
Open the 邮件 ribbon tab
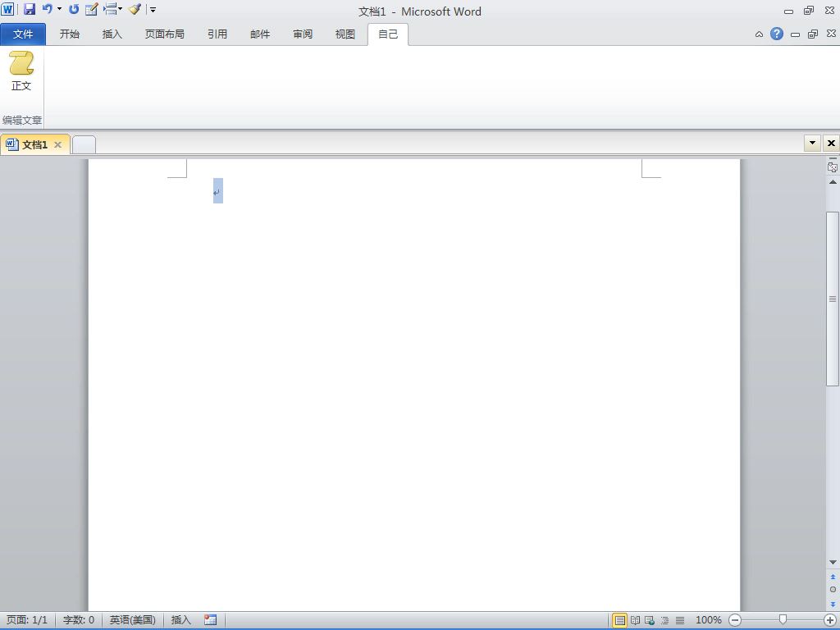click(260, 34)
